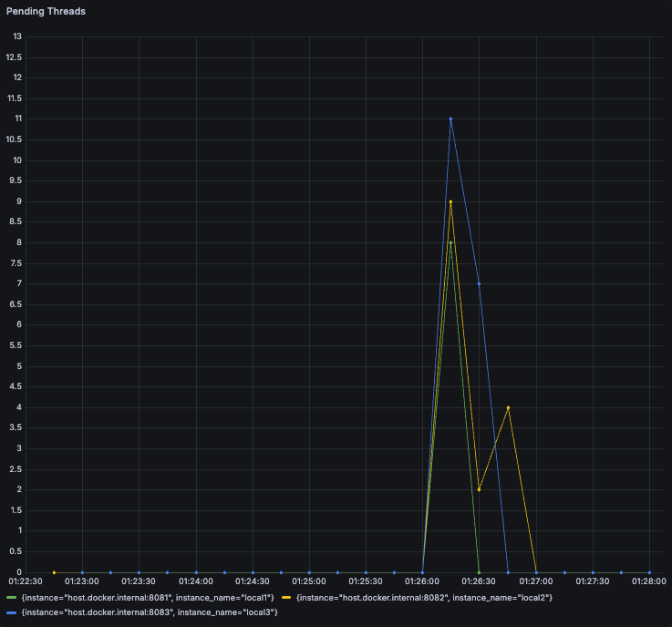This screenshot has width=672, height=627.
Task: Click the green zero point at 01:26:30
Action: (x=479, y=572)
